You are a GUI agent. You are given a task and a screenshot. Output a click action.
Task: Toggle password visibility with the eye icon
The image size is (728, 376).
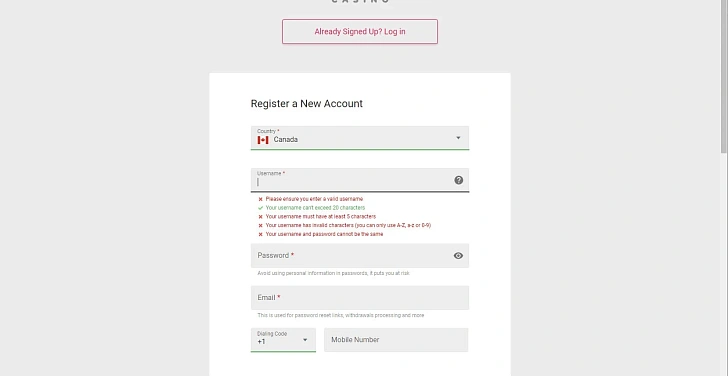(458, 256)
